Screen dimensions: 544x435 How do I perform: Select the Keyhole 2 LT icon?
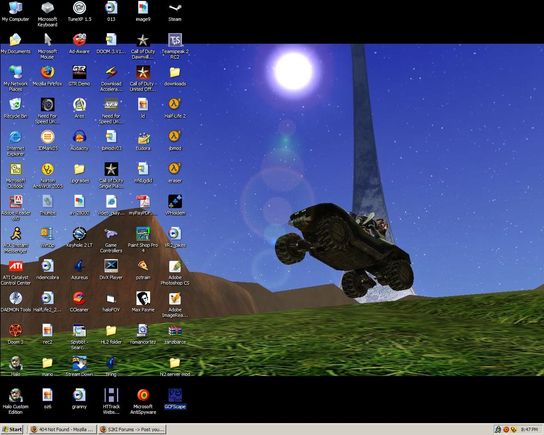click(79, 237)
